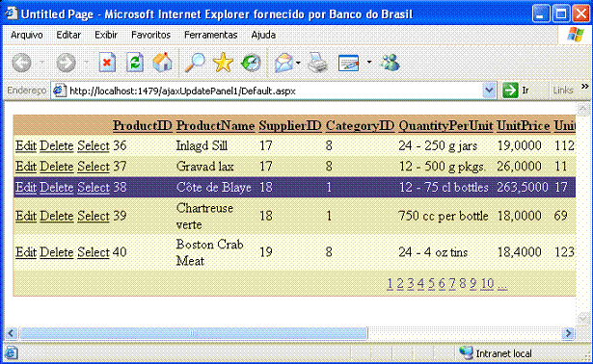Click the '263,5000' unit price cell
Screen dimensions: 593x364
[x=523, y=187]
